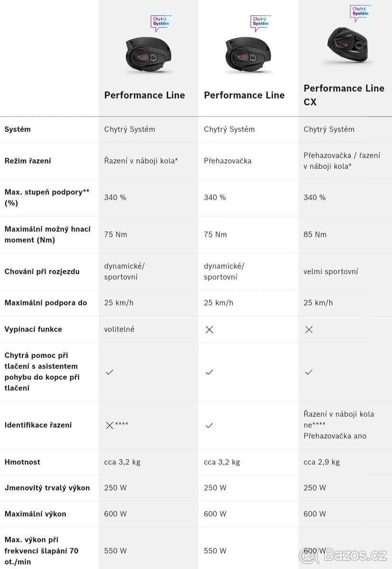Click first column checkmark for Chytrá pomoc při tlačení
Screen dimensions: 392x569
coord(109,372)
